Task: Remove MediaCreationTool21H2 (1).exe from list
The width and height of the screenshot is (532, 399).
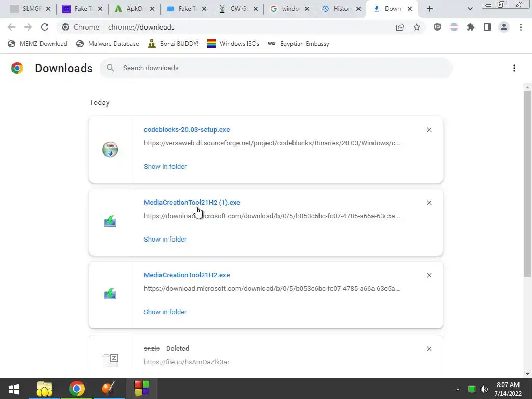Action: click(x=429, y=203)
